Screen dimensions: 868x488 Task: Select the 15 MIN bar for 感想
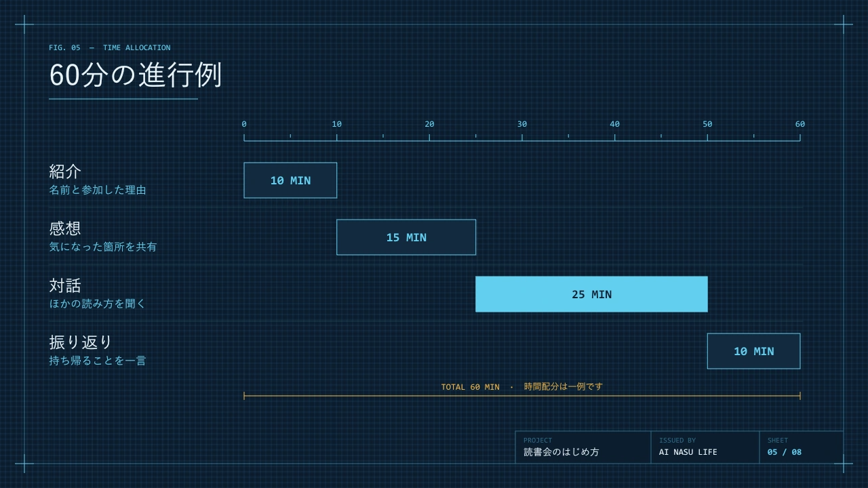406,237
